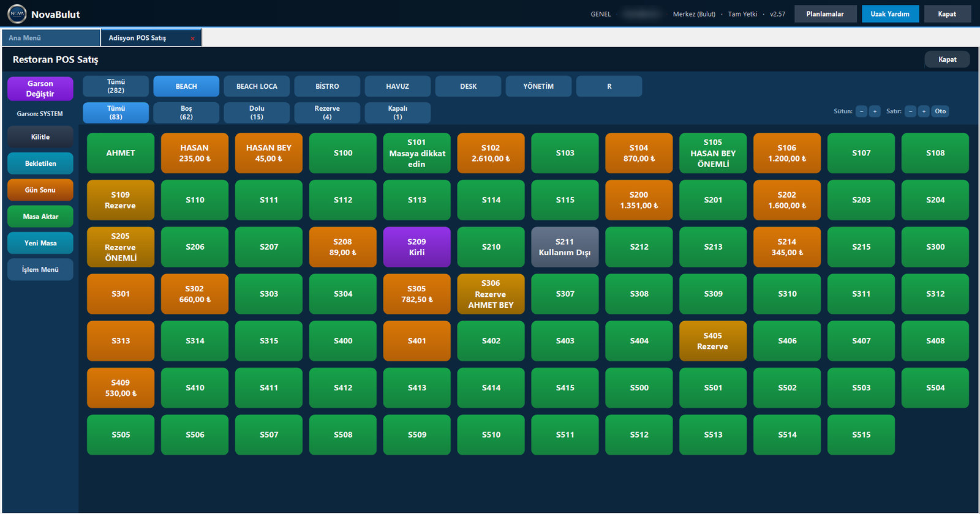Set the grid layout to Oto
980x514 pixels.
pyautogui.click(x=940, y=111)
